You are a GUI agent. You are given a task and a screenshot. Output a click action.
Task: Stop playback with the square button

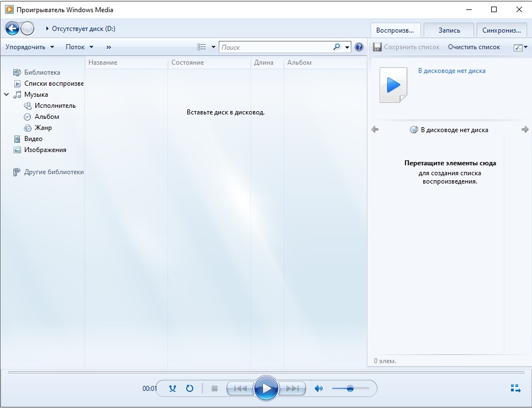(214, 388)
